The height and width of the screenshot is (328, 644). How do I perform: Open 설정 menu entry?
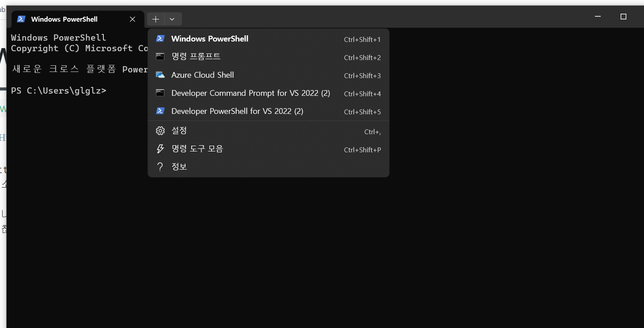point(269,131)
